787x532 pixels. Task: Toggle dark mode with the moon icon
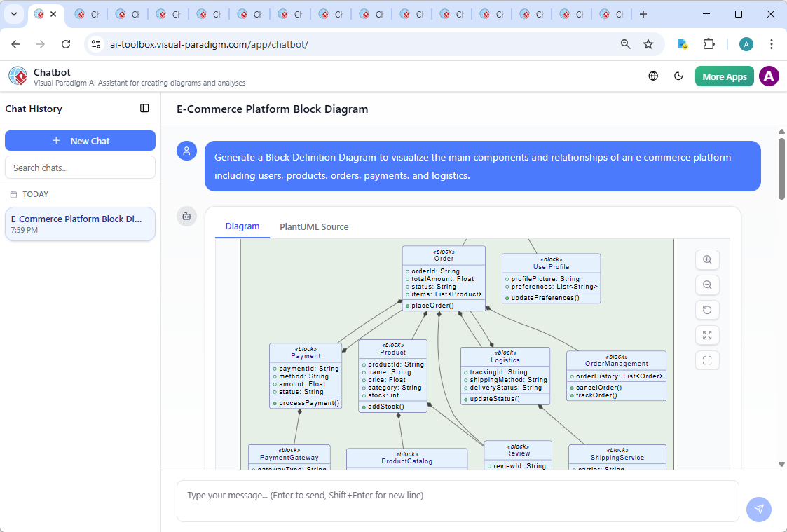point(678,76)
